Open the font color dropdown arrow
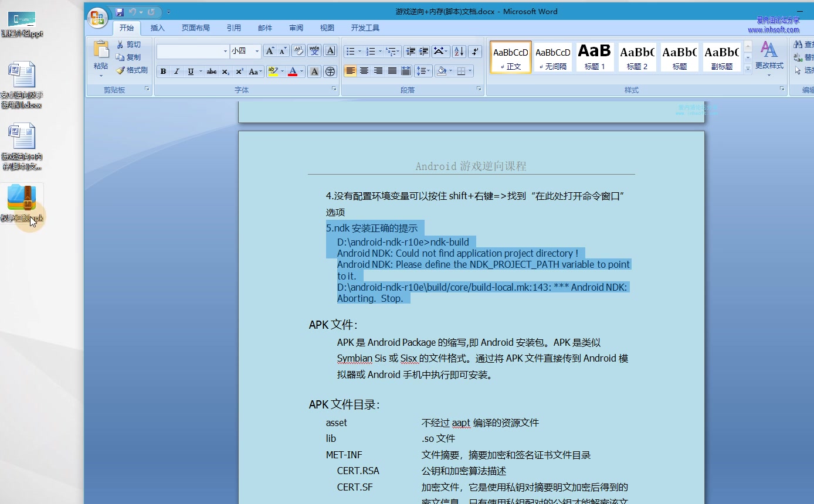Screen dimensions: 814x504 point(302,71)
